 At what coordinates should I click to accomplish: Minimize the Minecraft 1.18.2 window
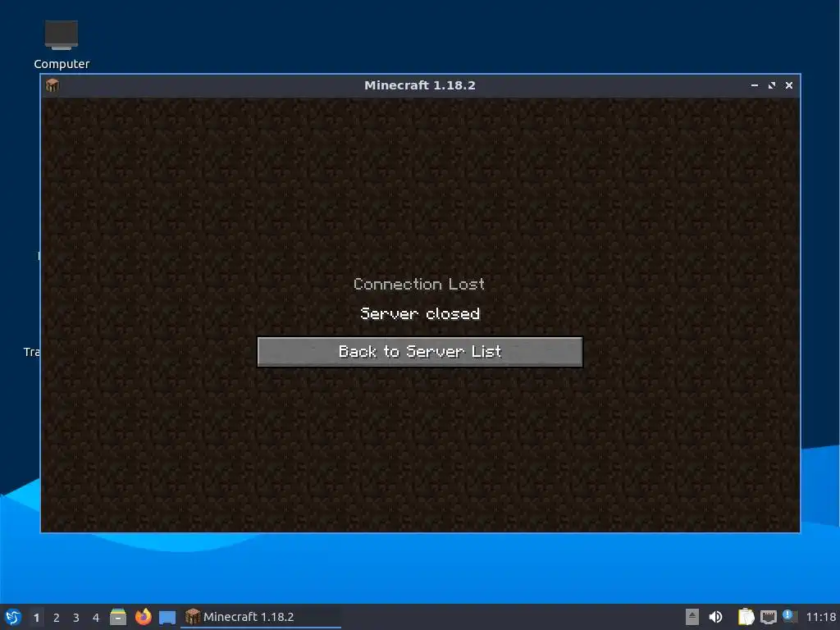pos(755,85)
